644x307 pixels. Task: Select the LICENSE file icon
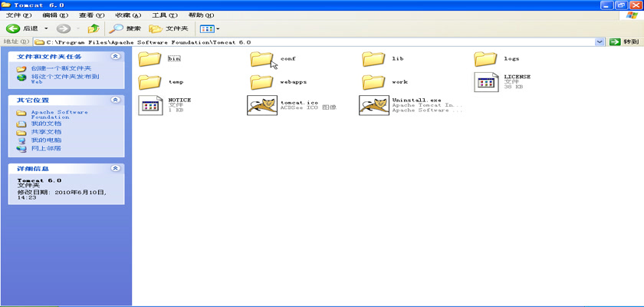click(x=486, y=82)
